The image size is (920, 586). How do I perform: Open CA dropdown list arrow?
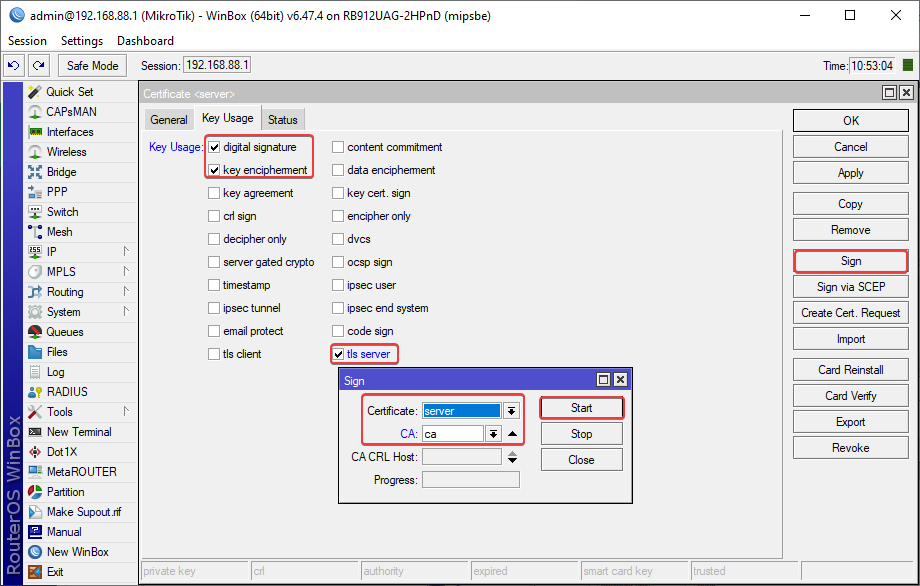[493, 434]
